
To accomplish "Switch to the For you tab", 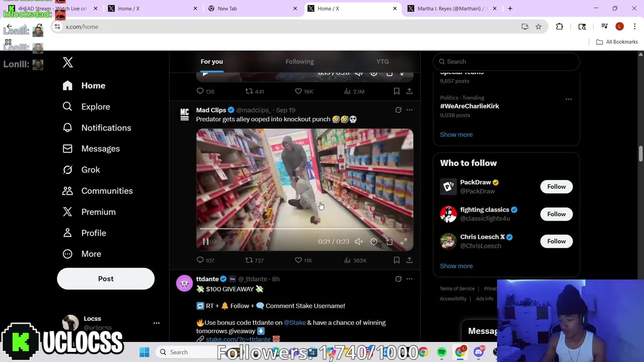I will pyautogui.click(x=212, y=61).
